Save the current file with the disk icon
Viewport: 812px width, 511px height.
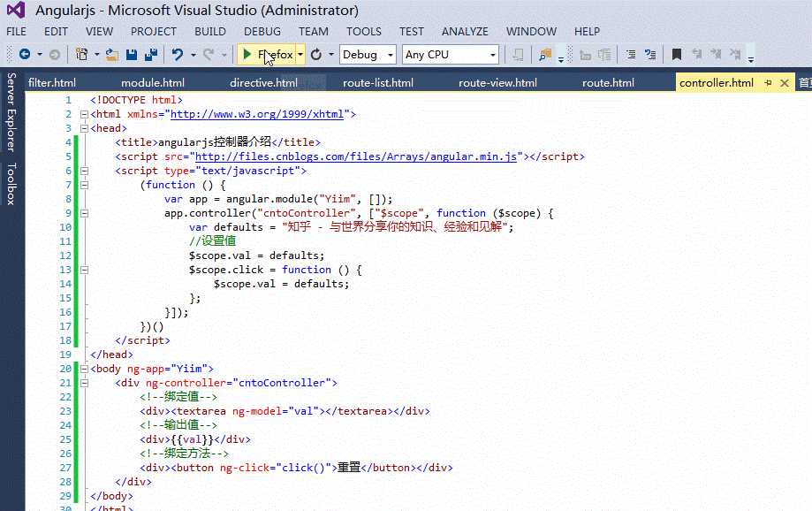tap(132, 55)
